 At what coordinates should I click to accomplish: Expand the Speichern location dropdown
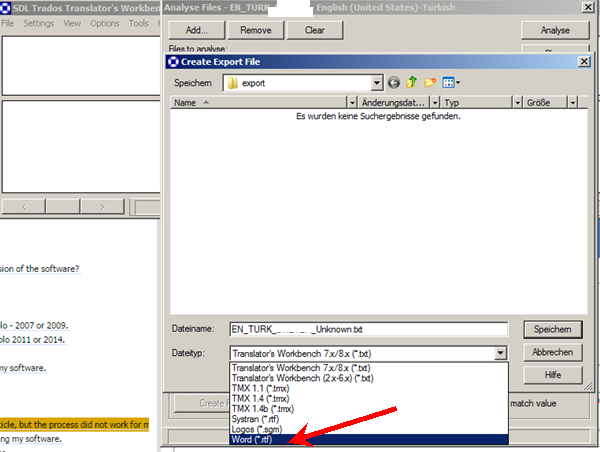point(377,83)
